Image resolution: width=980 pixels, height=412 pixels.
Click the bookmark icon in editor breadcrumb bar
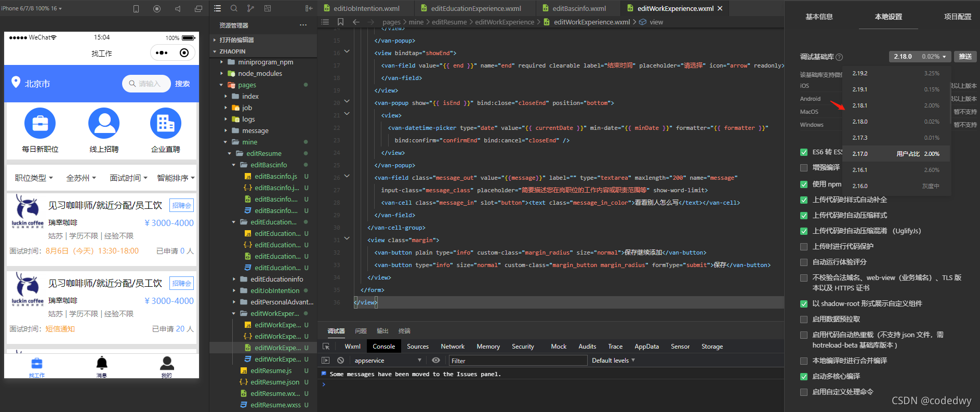(x=340, y=22)
